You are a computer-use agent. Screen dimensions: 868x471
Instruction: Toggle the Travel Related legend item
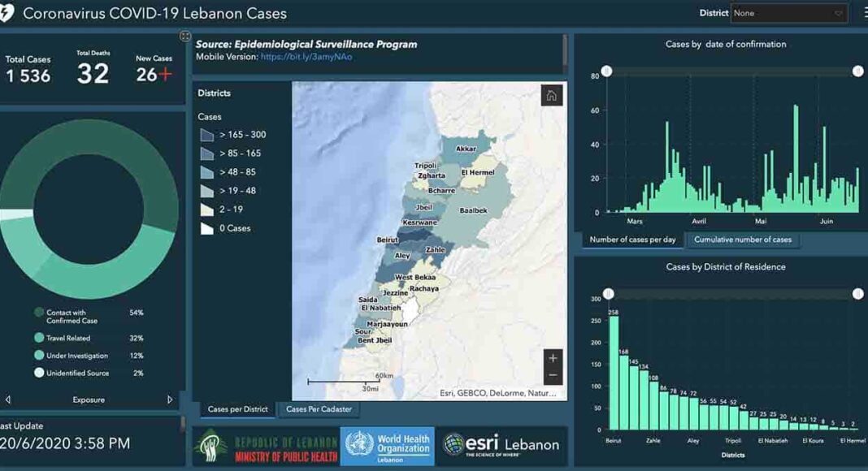click(68, 338)
